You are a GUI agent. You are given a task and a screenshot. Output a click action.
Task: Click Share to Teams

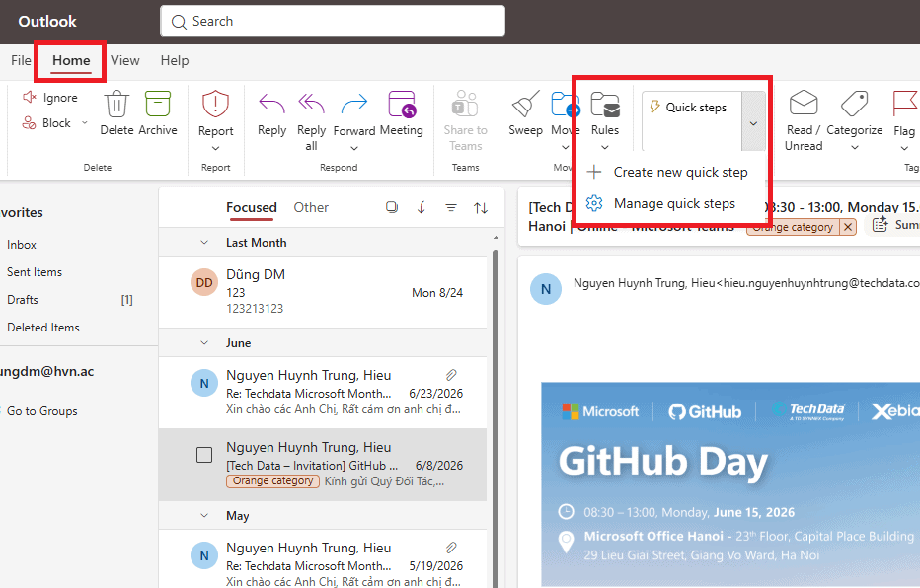pos(465,121)
